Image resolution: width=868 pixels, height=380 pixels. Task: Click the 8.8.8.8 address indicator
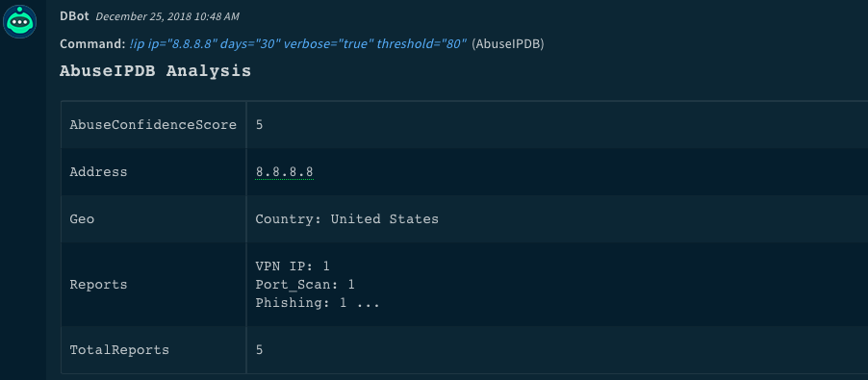(285, 172)
